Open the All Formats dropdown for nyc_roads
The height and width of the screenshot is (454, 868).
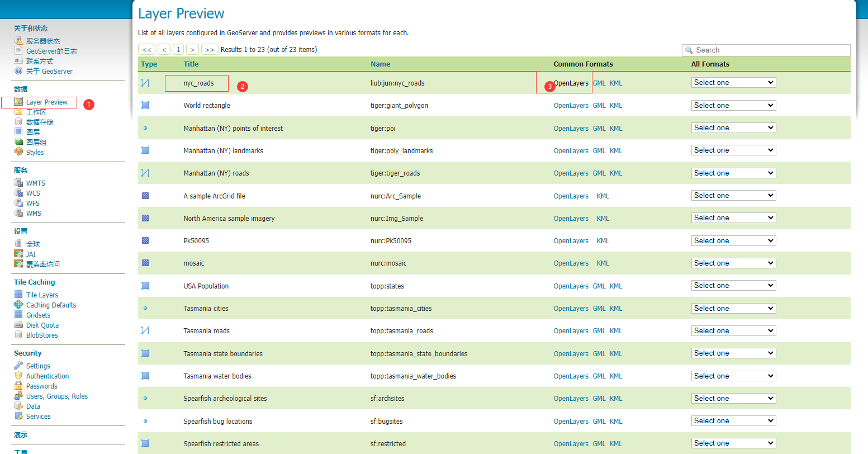point(734,83)
